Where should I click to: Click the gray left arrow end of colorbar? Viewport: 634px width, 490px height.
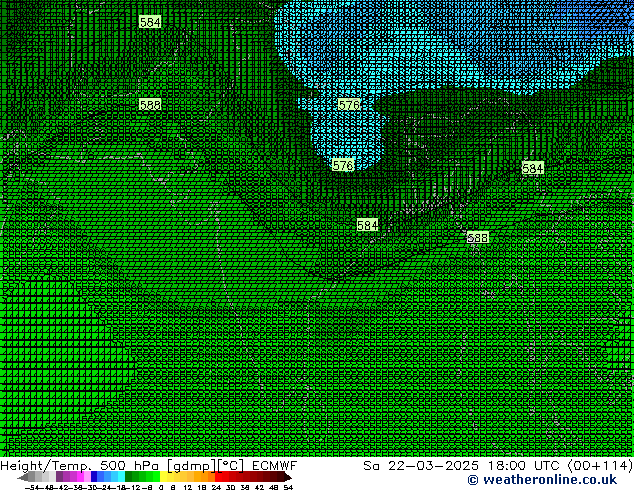tap(23, 477)
